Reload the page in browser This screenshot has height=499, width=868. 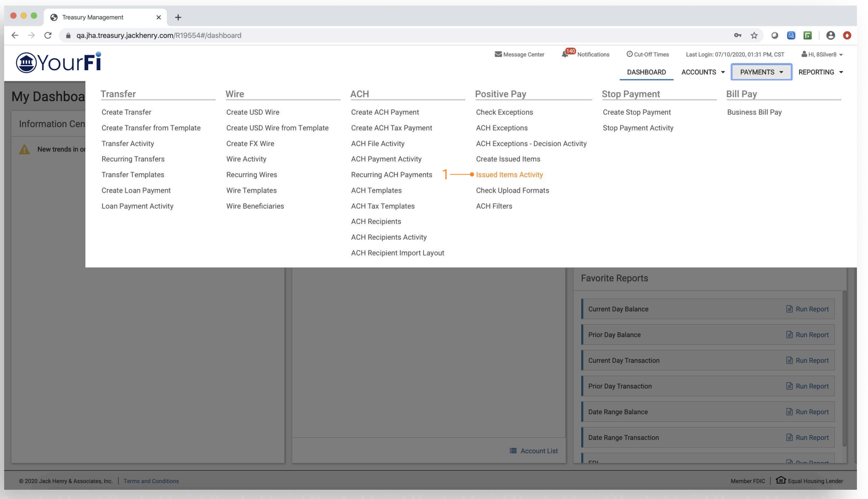[48, 36]
